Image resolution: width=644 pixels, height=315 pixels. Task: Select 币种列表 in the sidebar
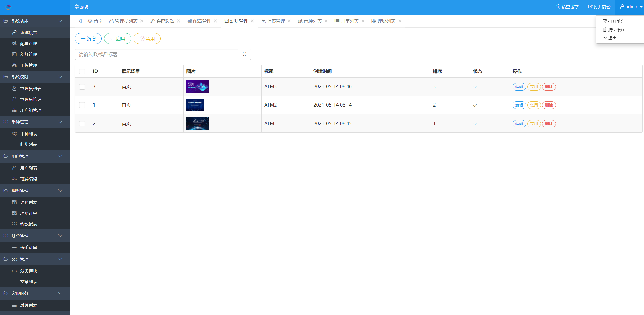(29, 133)
